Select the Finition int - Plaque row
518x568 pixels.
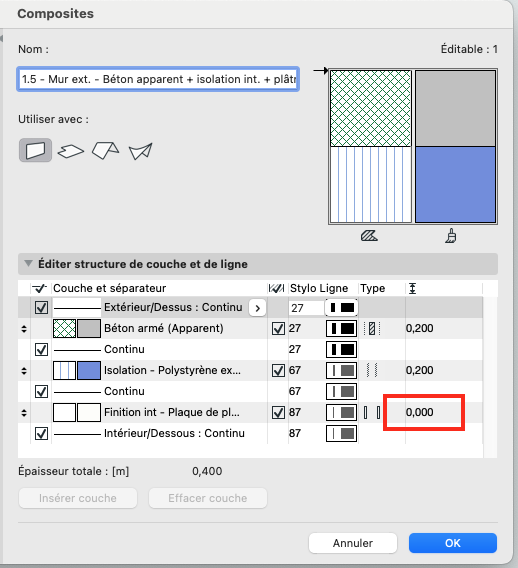250,413
